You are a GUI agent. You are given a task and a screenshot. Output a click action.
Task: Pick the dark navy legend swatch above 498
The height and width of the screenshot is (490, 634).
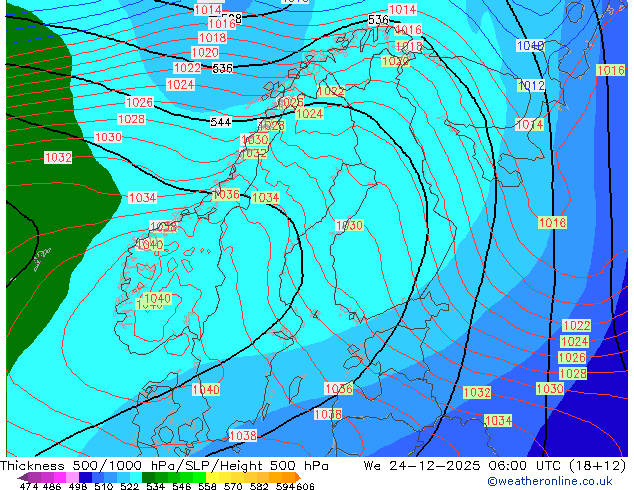click(85, 477)
